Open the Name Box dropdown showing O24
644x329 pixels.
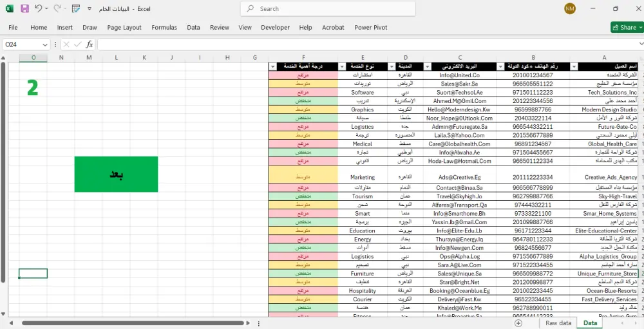pyautogui.click(x=45, y=44)
